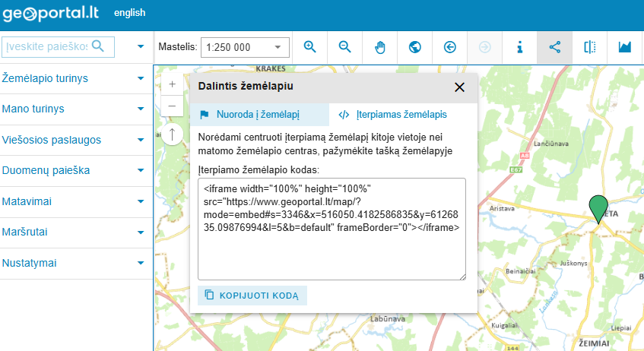The height and width of the screenshot is (351, 644).
Task: Open the map swipe compare tool
Action: coord(590,47)
